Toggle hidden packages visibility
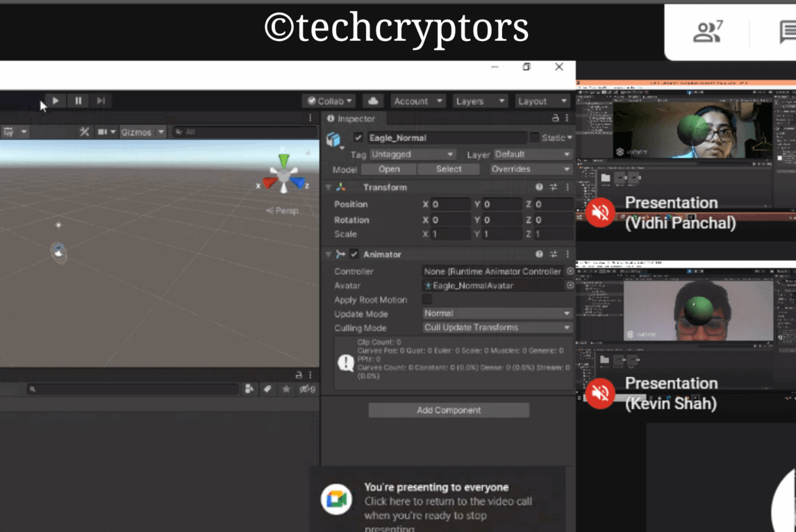Screen dimensions: 796x532 [x=307, y=390]
